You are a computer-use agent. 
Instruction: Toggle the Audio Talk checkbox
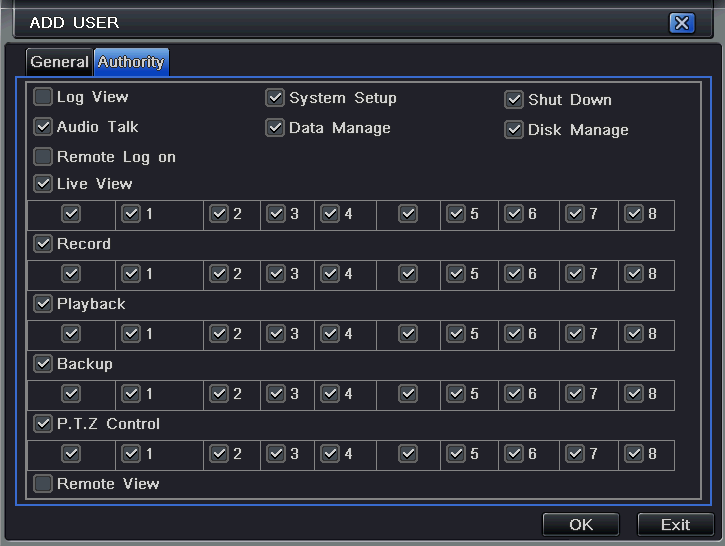pos(43,127)
